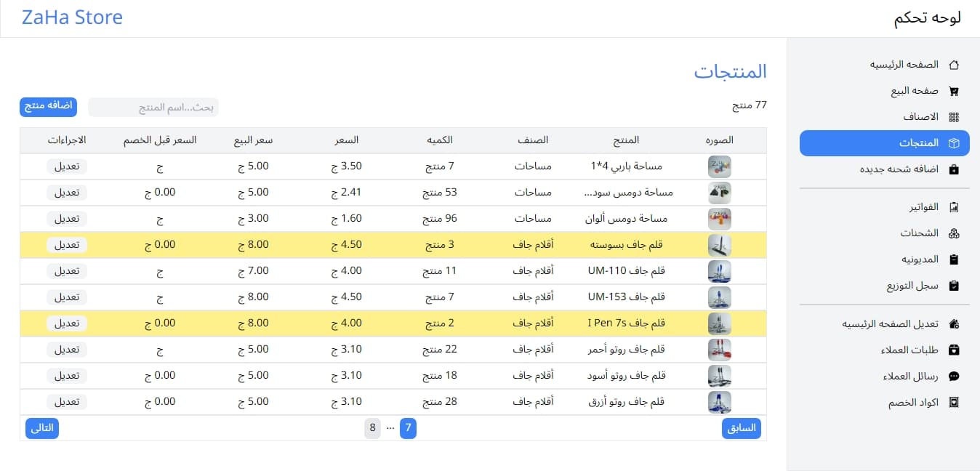Go back using السابق button
Viewport: 980px width, 471px height.
pyautogui.click(x=742, y=428)
